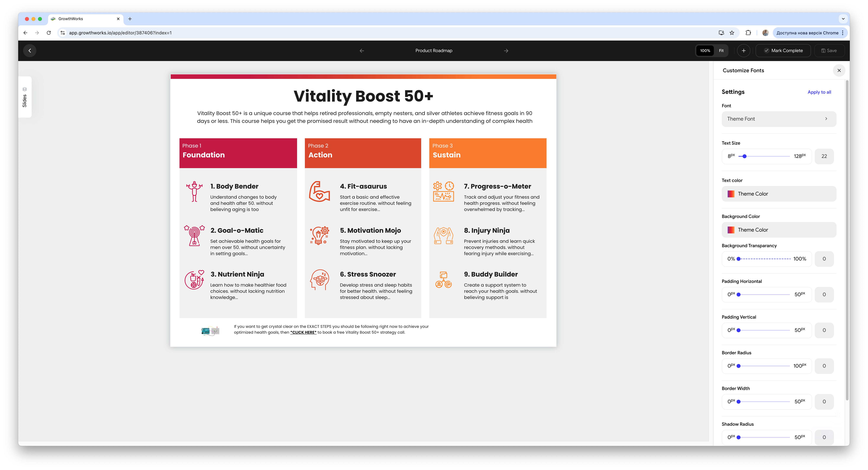Go to previous slide with left arrow
This screenshot has width=868, height=470.
(x=362, y=50)
